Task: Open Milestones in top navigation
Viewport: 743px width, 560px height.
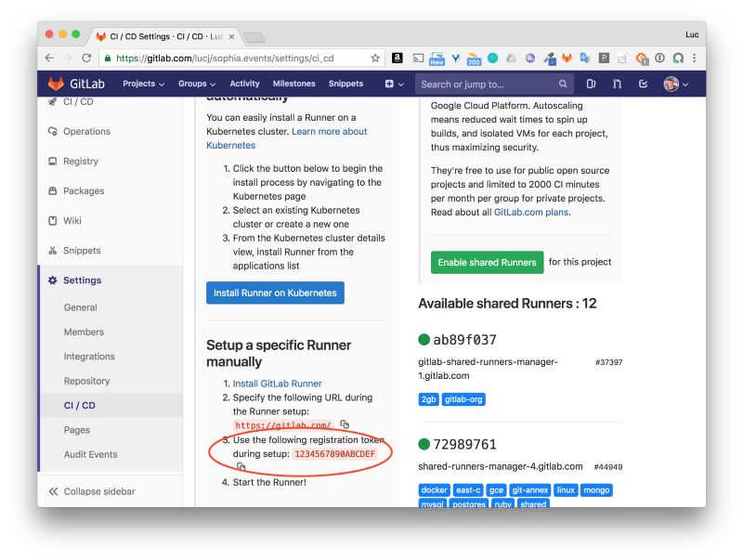Action: pyautogui.click(x=293, y=84)
